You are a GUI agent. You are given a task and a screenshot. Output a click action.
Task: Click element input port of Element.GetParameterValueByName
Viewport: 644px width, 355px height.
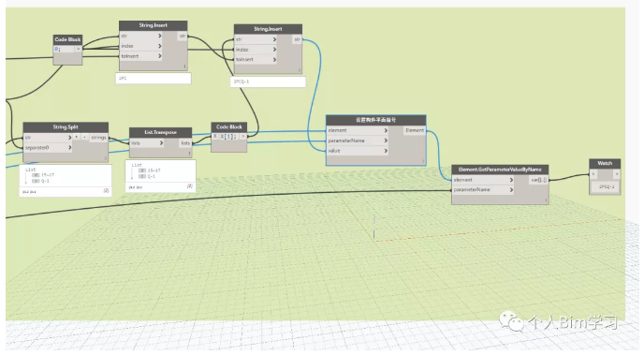(x=483, y=180)
